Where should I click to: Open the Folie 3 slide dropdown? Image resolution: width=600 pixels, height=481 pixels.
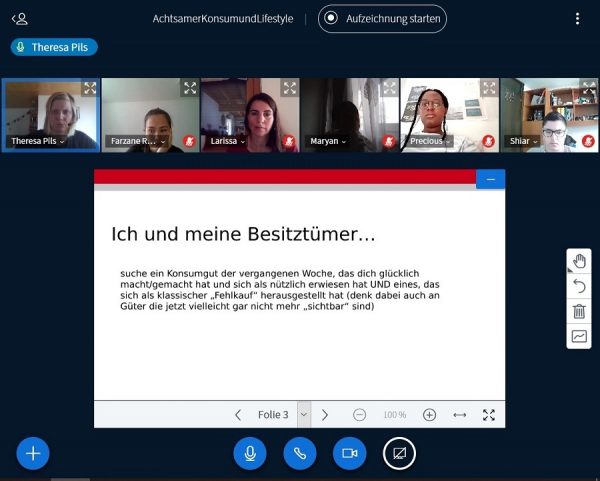pyautogui.click(x=304, y=415)
